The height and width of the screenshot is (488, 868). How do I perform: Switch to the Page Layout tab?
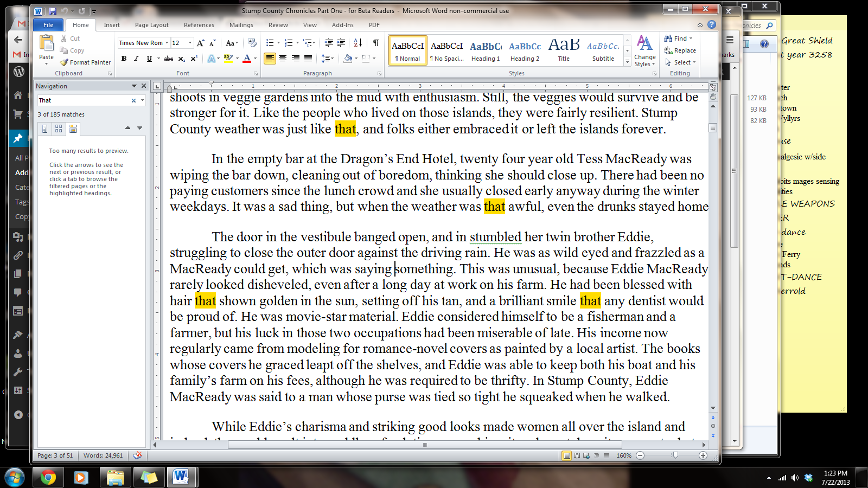(151, 25)
